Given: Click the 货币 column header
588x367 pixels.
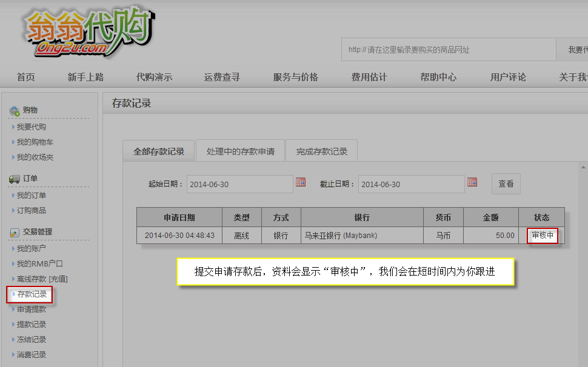Looking at the screenshot, I should [444, 217].
